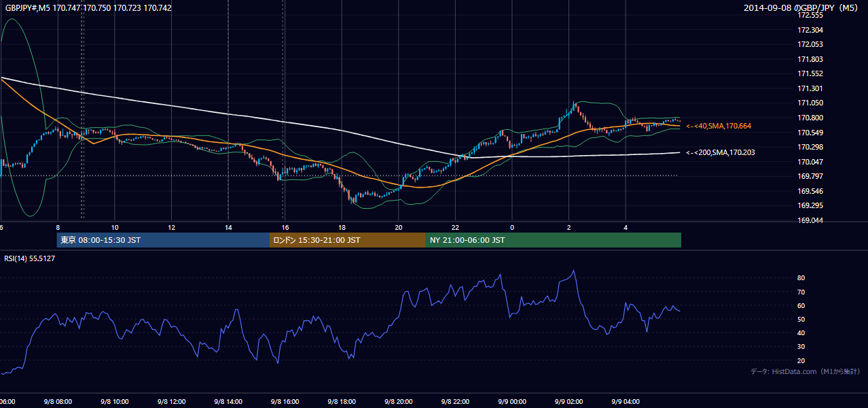868x408 pixels.
Task: Click the 9/8 18:00 bottom time label
Action: pos(342,401)
